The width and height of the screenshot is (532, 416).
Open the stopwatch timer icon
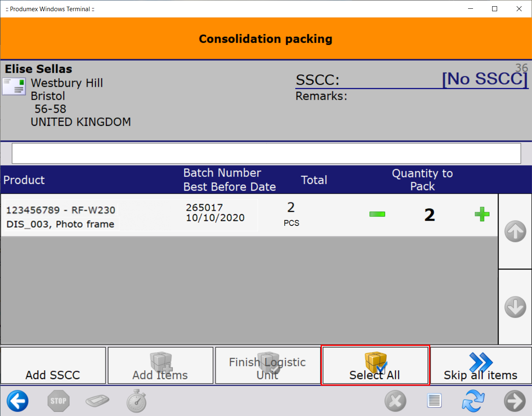[137, 401]
